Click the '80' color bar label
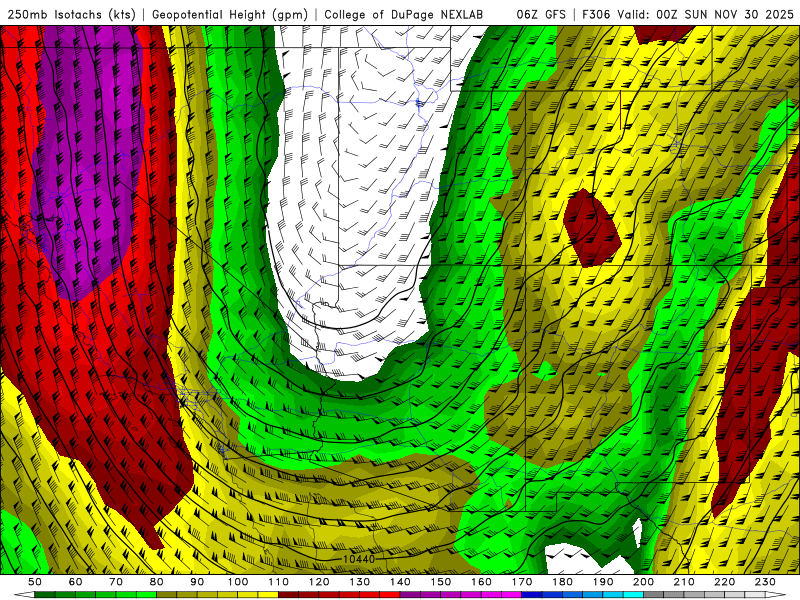 156,582
